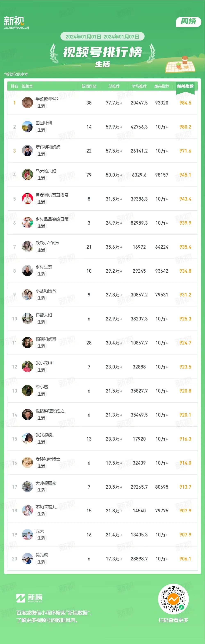Click the 新视 logo at top left

pos(16,23)
